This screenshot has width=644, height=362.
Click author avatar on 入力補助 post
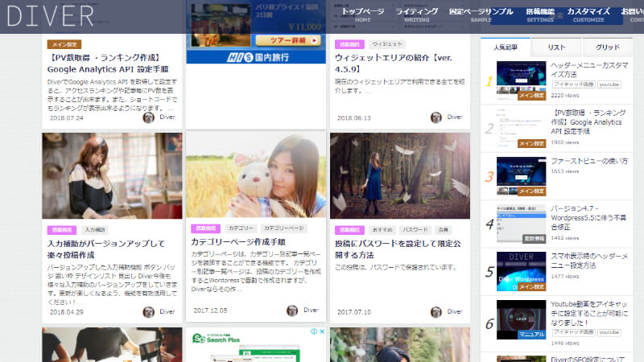point(148,312)
